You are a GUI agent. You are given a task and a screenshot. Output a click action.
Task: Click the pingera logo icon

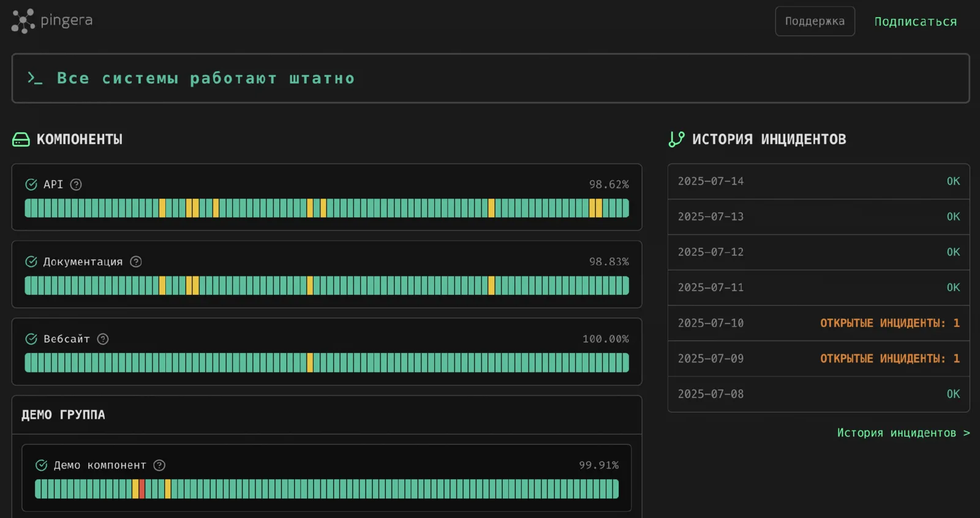click(x=23, y=21)
